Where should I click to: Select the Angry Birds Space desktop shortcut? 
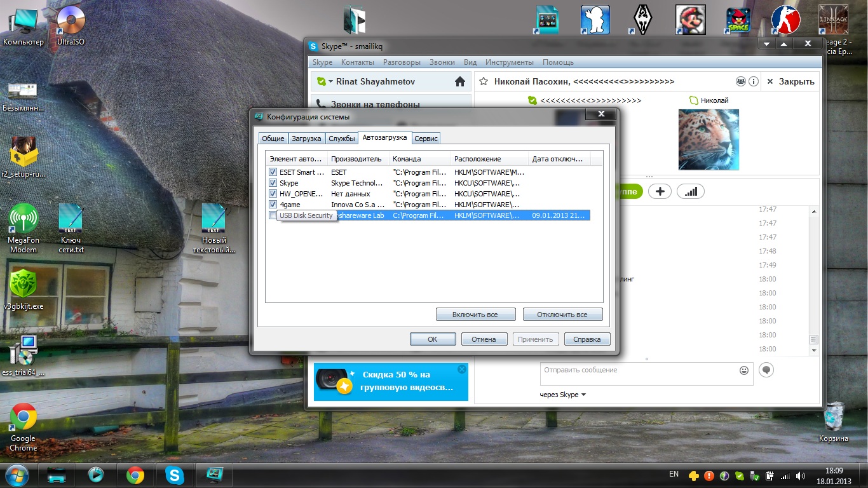coord(738,20)
